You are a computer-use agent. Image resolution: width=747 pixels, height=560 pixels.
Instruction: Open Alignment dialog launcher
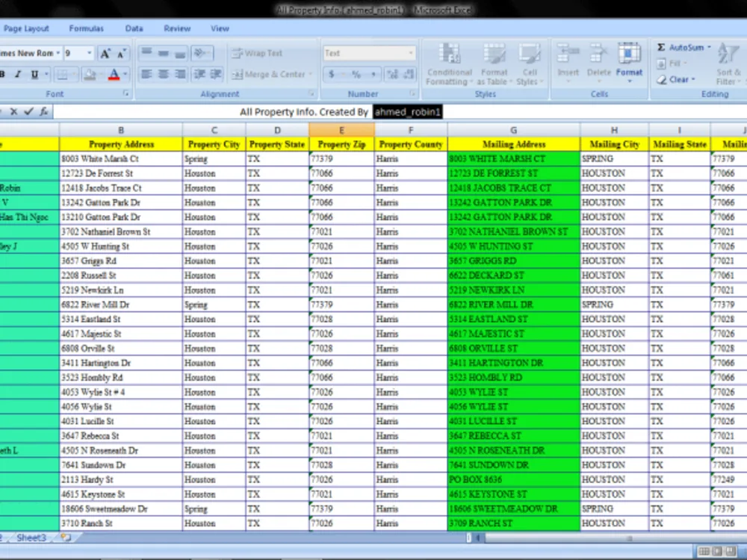click(x=311, y=94)
